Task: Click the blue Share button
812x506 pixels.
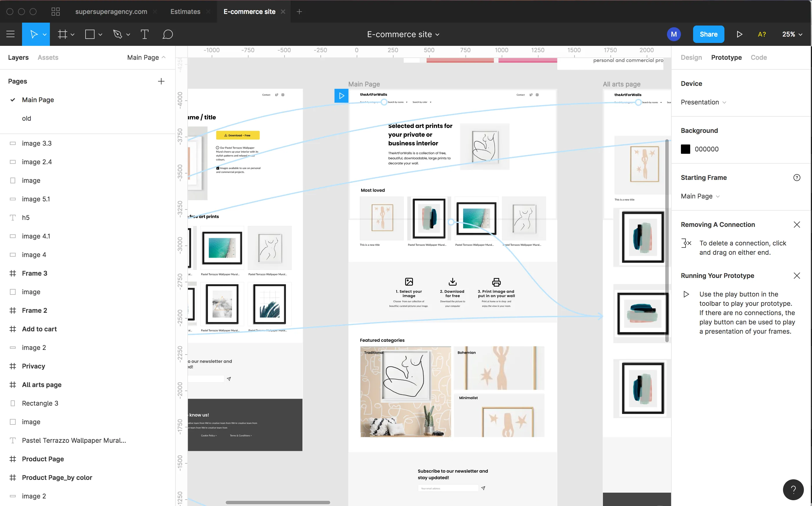Action: [x=708, y=34]
